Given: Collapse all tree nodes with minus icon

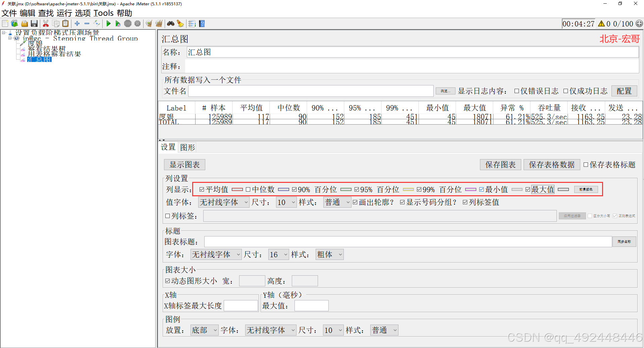Looking at the screenshot, I should [87, 23].
